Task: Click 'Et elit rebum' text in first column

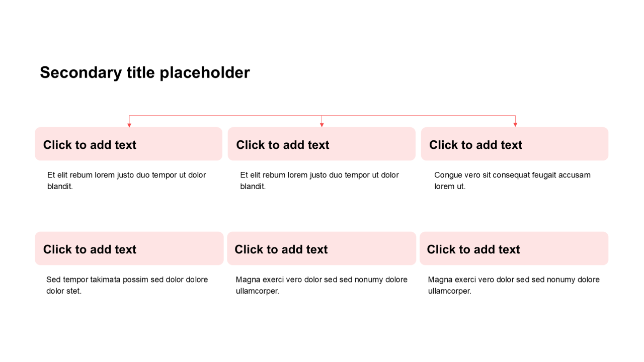Action: coord(126,180)
